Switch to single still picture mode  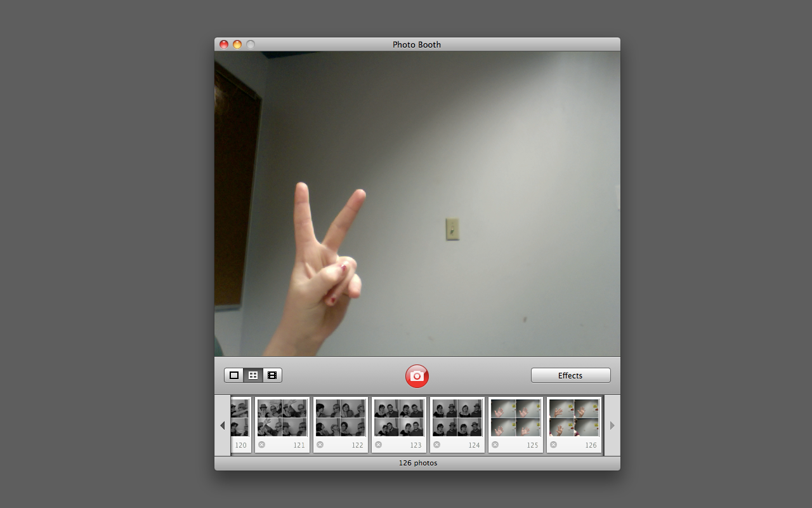point(235,375)
